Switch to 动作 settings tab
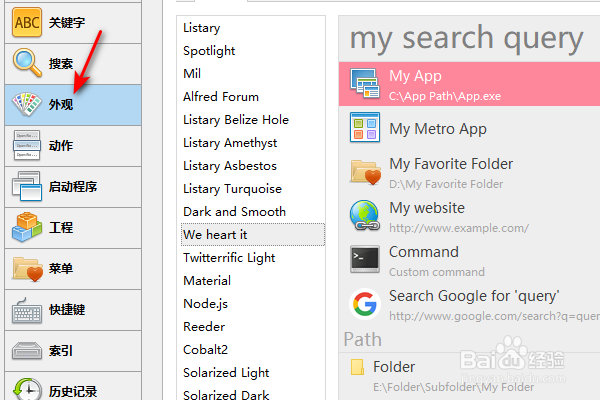Viewport: 600px width, 400px height. click(73, 145)
